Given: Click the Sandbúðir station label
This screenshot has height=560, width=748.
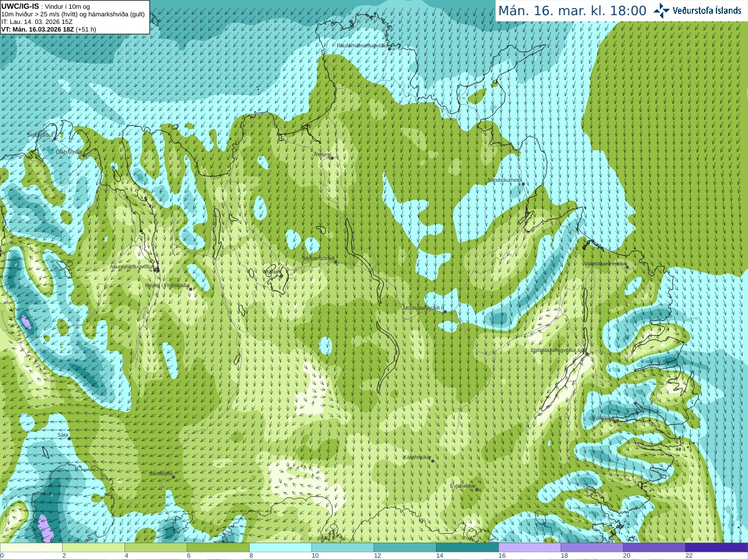Looking at the screenshot, I should coord(161,473).
